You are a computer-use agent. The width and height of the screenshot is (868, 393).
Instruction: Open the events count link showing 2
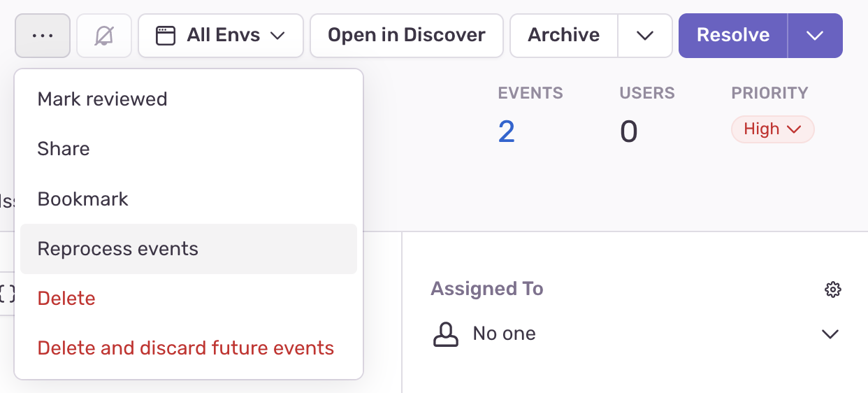[507, 131]
